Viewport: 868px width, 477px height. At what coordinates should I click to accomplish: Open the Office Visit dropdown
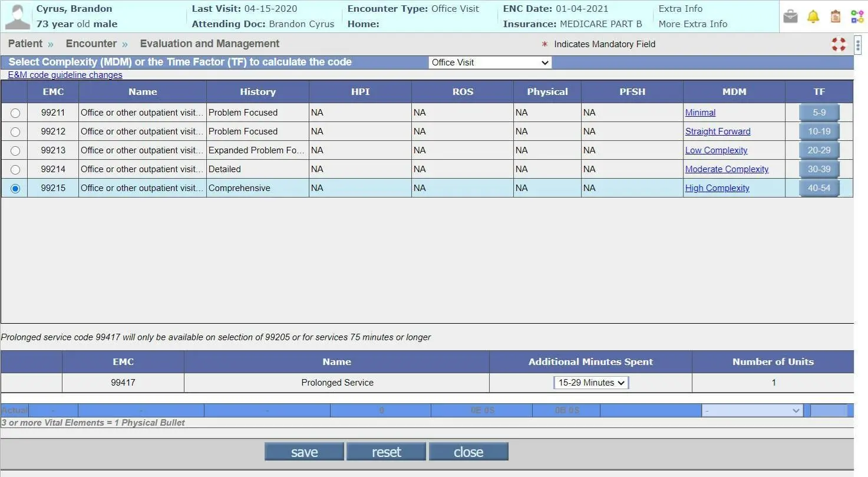(490, 62)
